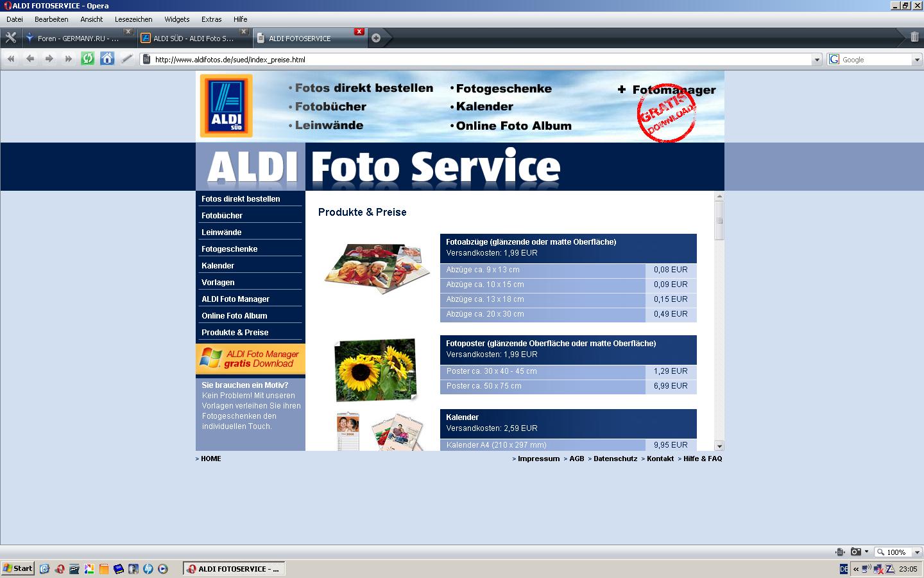Open the closed tabs trash icon

coord(914,37)
